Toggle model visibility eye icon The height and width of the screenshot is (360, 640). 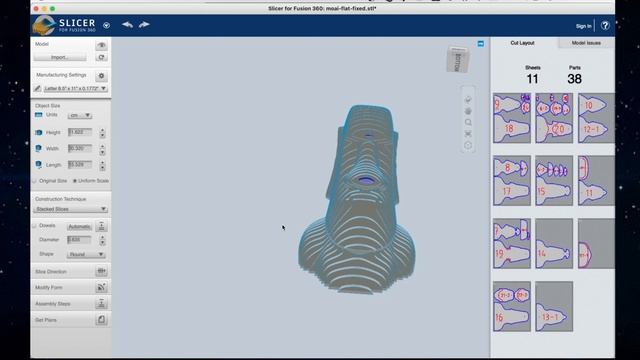click(101, 45)
